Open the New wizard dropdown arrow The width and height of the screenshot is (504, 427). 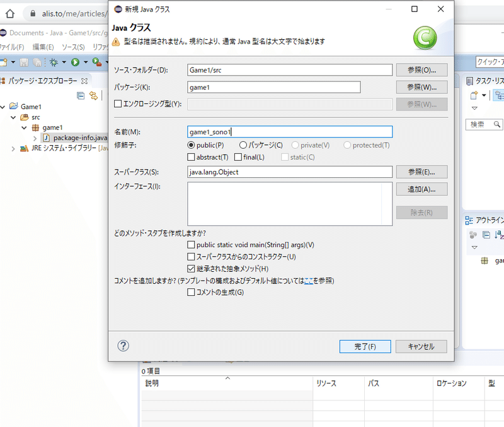pos(13,62)
